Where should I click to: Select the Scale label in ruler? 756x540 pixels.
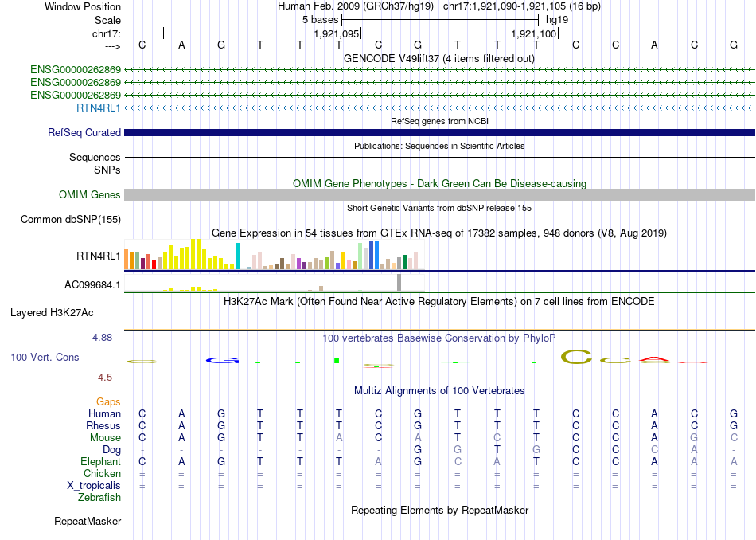coord(107,20)
